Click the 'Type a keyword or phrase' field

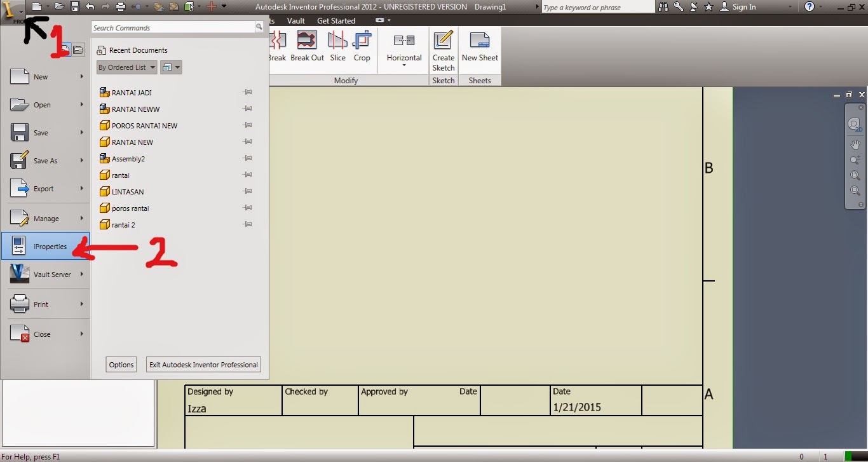click(x=597, y=7)
